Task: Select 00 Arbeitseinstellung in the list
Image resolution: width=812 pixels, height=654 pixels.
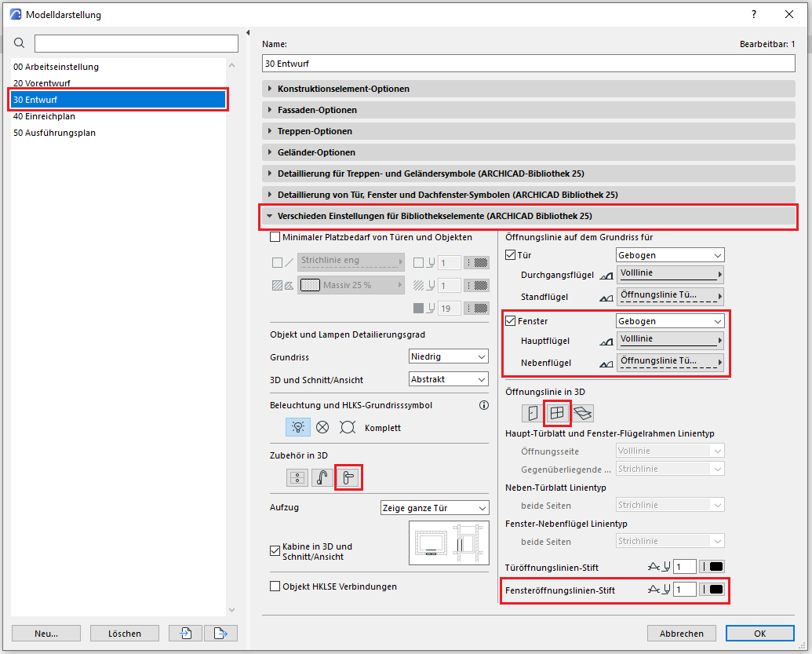Action: point(56,67)
